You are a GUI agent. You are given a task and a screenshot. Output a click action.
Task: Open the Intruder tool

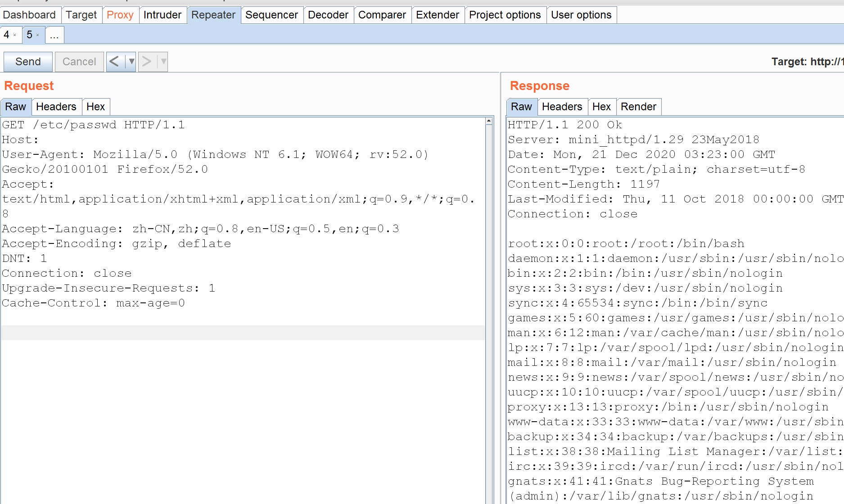[163, 14]
